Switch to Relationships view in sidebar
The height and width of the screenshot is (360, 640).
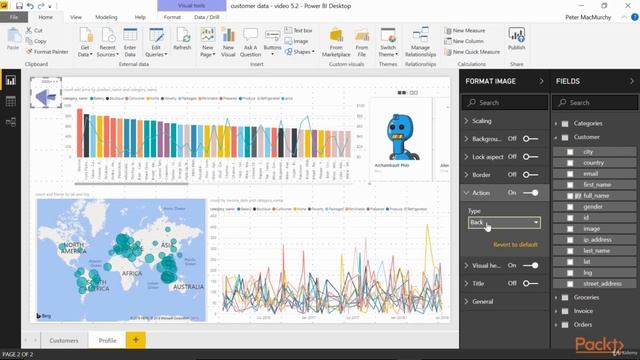11,122
